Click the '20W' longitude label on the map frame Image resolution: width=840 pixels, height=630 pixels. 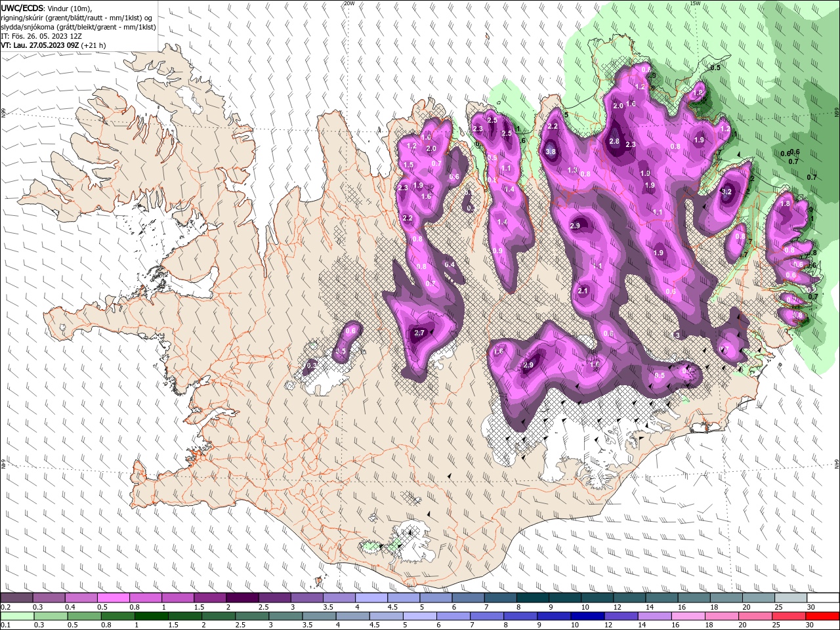click(349, 3)
